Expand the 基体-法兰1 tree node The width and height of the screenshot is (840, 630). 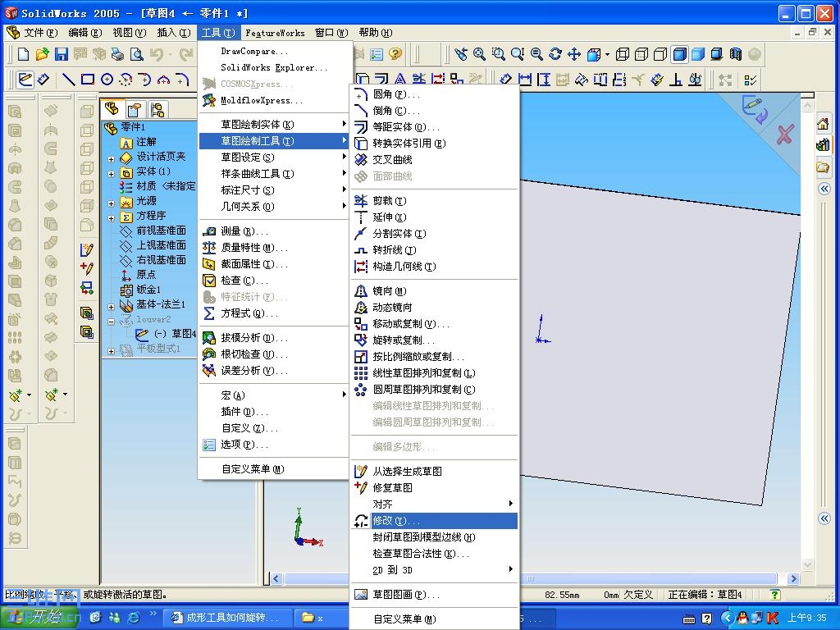pyautogui.click(x=111, y=307)
